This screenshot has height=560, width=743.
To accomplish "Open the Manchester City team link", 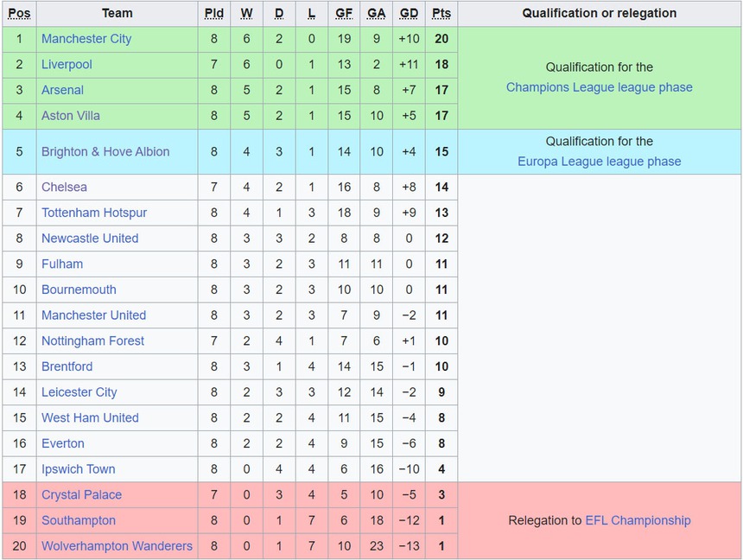I will tap(86, 39).
